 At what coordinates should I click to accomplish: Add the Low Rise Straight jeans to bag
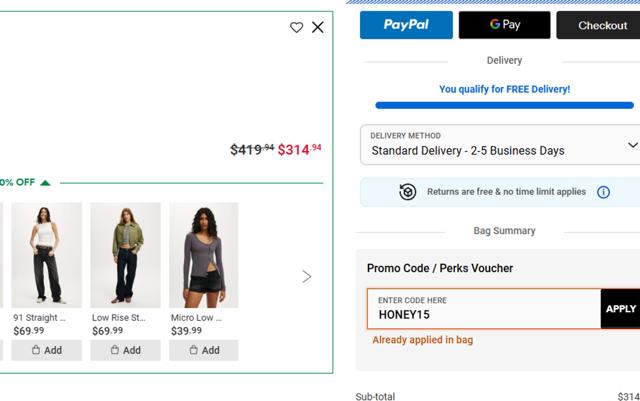pos(125,350)
